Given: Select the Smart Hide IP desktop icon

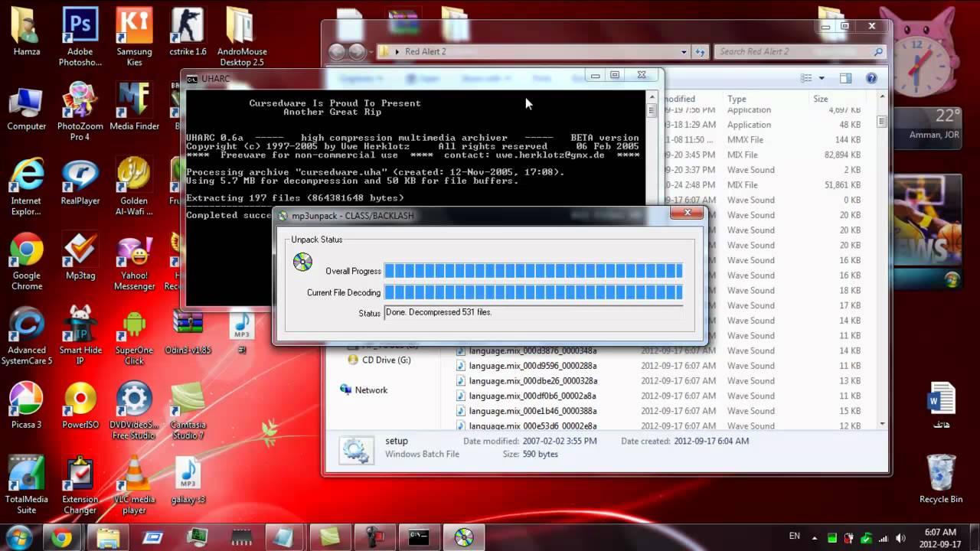Looking at the screenshot, I should tap(80, 335).
